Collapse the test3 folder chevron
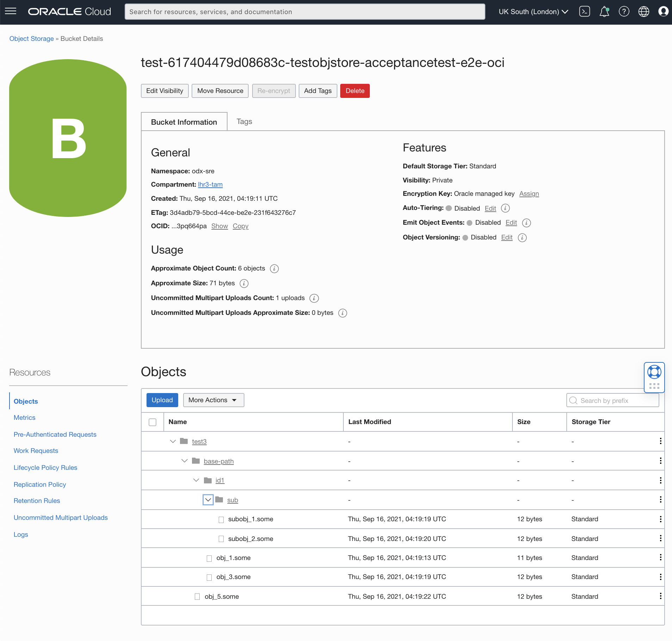Image resolution: width=672 pixels, height=641 pixels. [x=173, y=441]
